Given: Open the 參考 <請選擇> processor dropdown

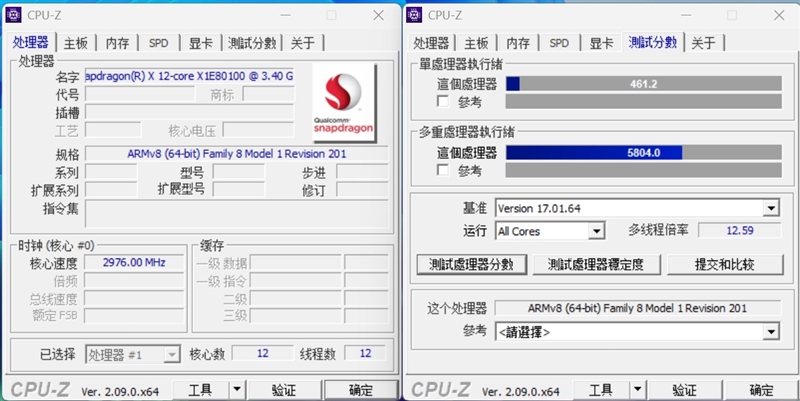Looking at the screenshot, I should [x=770, y=332].
